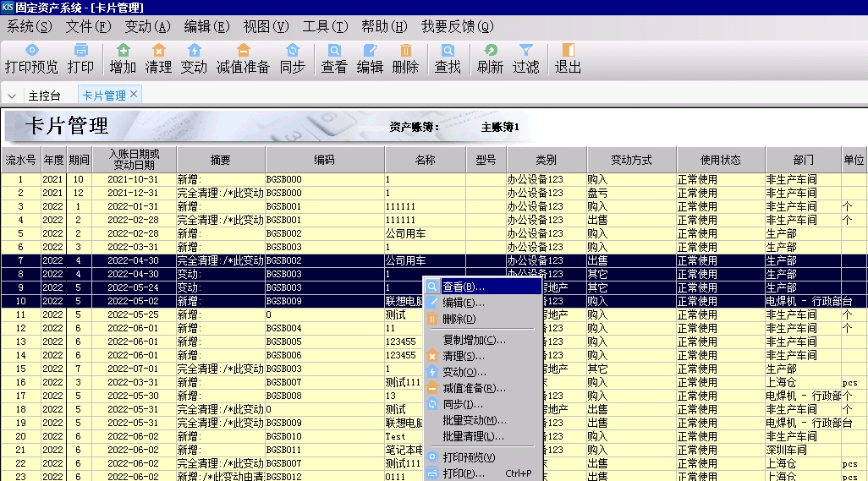Open the 编辑(E) menu
This screenshot has height=481, width=868.
[x=207, y=26]
